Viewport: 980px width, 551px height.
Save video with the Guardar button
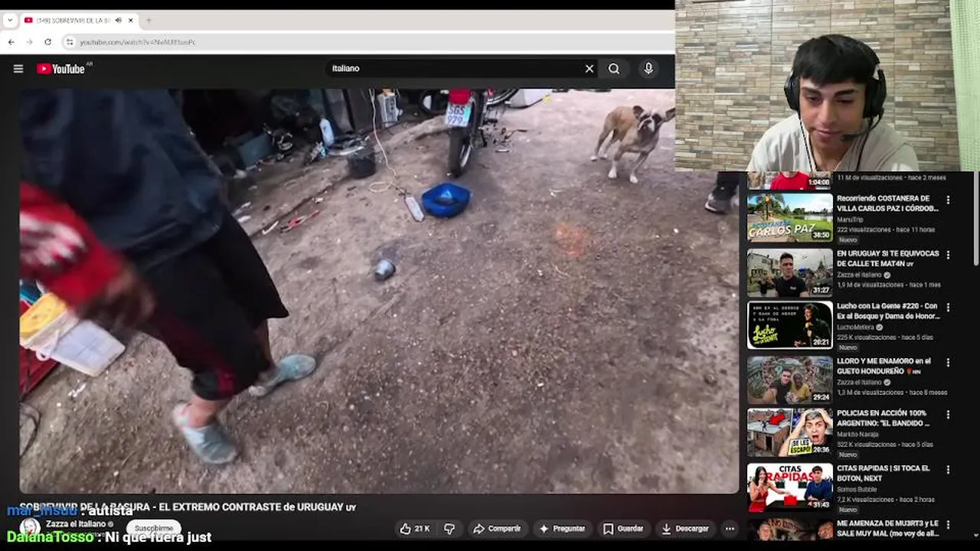[x=623, y=529]
